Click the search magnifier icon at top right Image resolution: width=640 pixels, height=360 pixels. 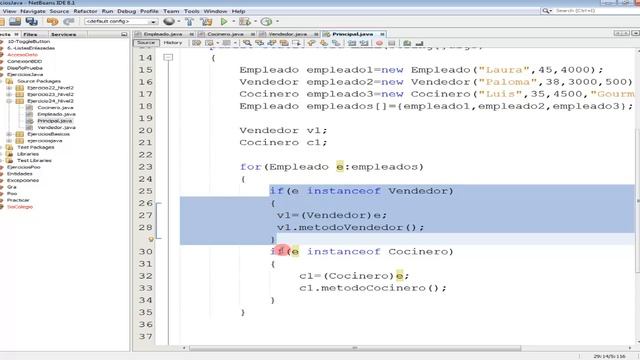546,11
